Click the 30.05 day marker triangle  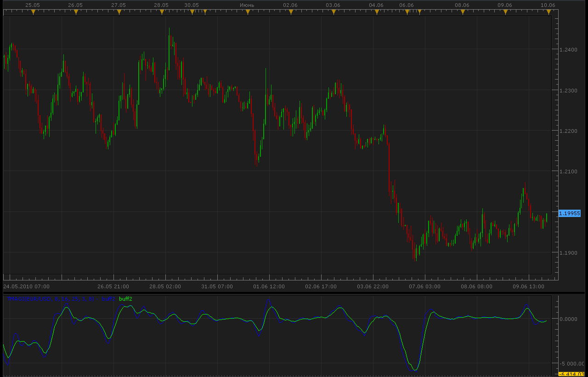[x=192, y=12]
